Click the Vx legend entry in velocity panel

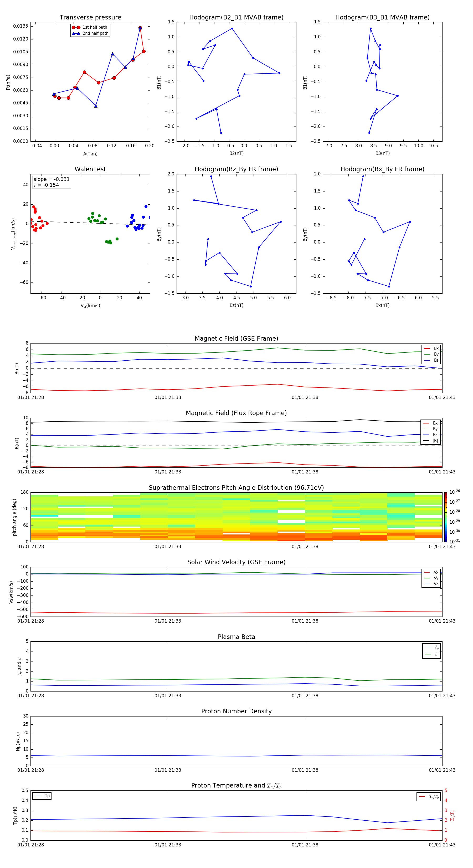coord(431,572)
